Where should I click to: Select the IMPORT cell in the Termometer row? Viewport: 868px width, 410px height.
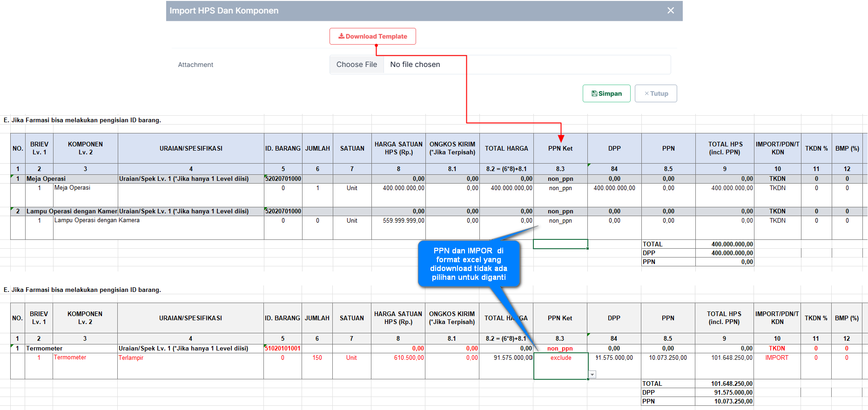(777, 358)
